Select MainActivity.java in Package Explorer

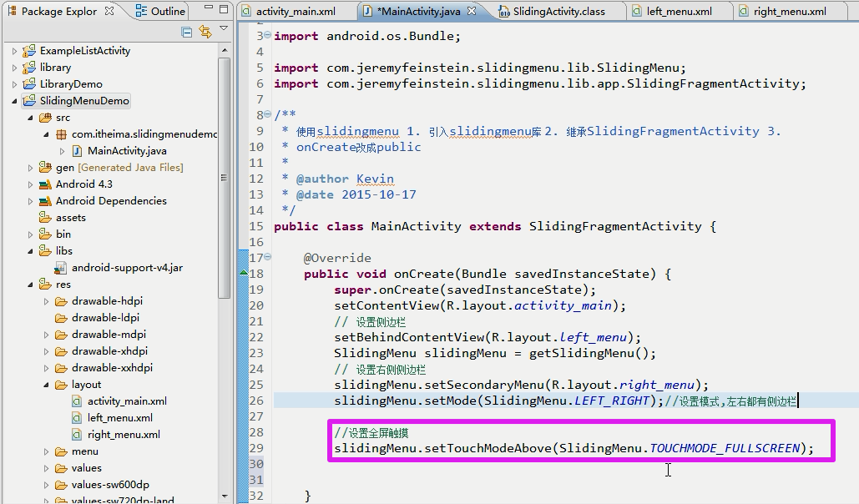pos(126,151)
